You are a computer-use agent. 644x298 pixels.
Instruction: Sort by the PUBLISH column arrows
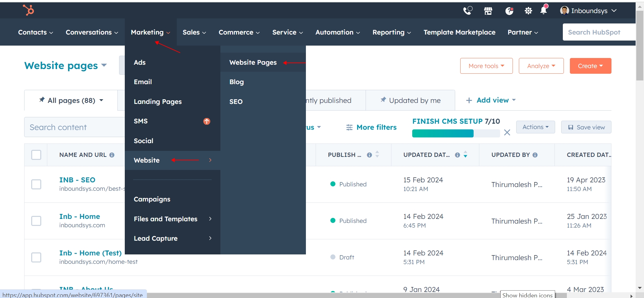pyautogui.click(x=377, y=154)
